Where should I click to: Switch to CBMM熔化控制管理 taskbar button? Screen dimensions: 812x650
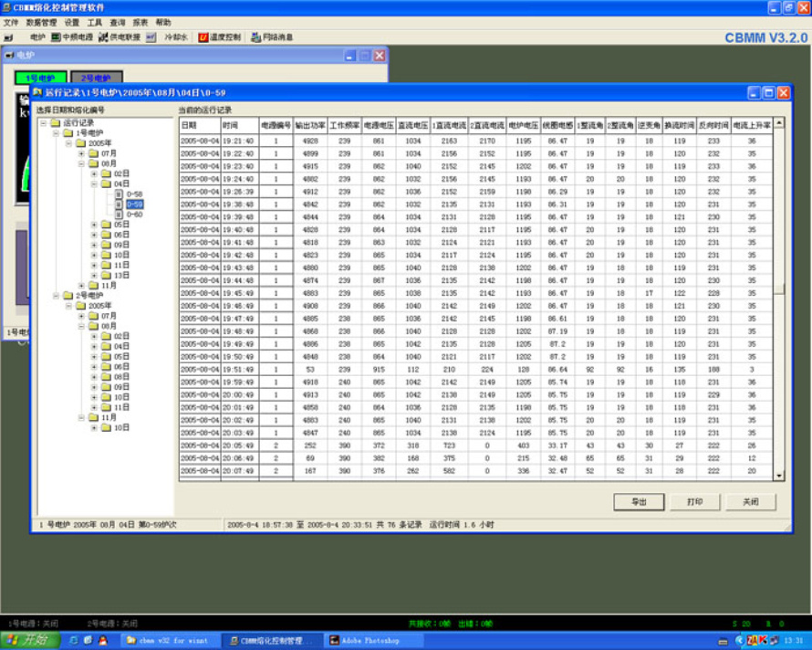click(271, 641)
